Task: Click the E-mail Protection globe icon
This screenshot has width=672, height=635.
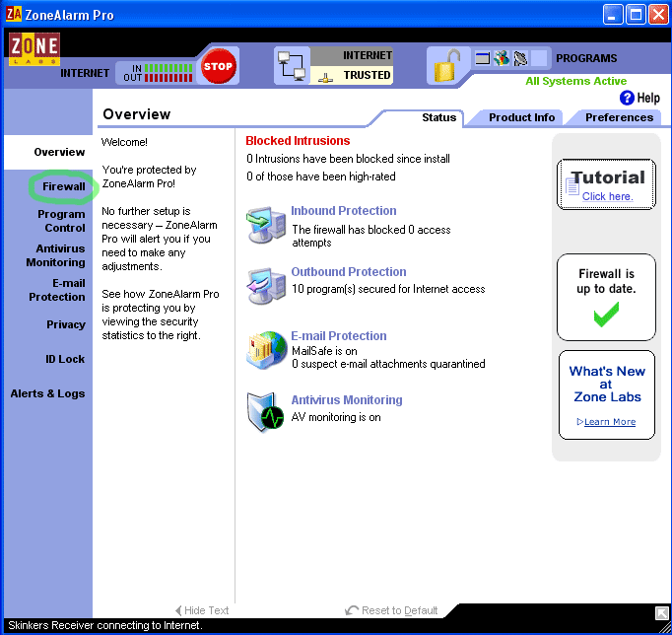Action: click(265, 350)
